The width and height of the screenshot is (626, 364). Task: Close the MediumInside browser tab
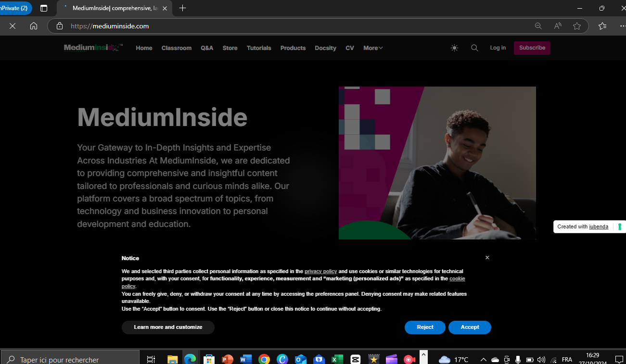pyautogui.click(x=165, y=8)
